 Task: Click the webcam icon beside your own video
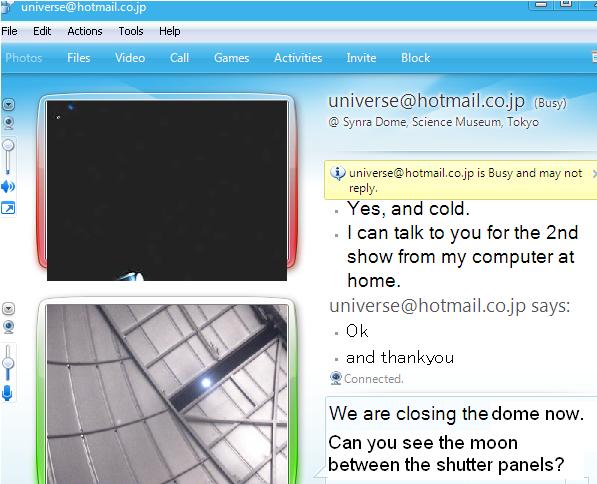point(8,327)
